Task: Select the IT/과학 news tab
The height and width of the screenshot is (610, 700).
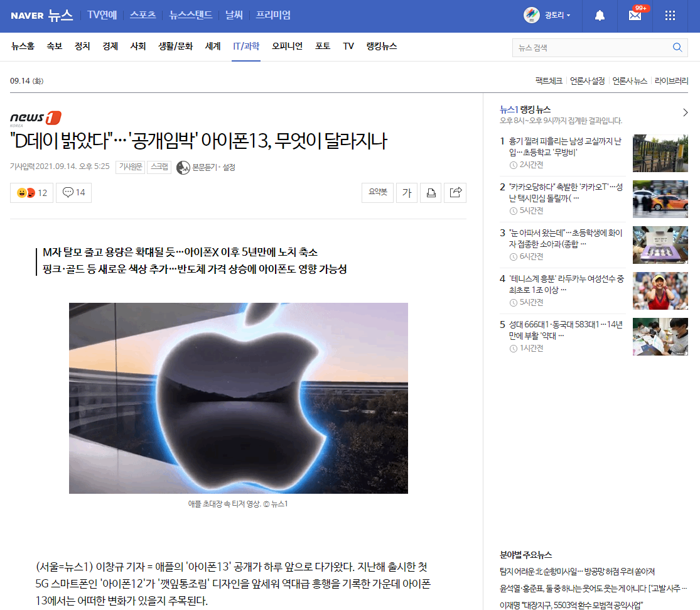Action: [x=246, y=46]
